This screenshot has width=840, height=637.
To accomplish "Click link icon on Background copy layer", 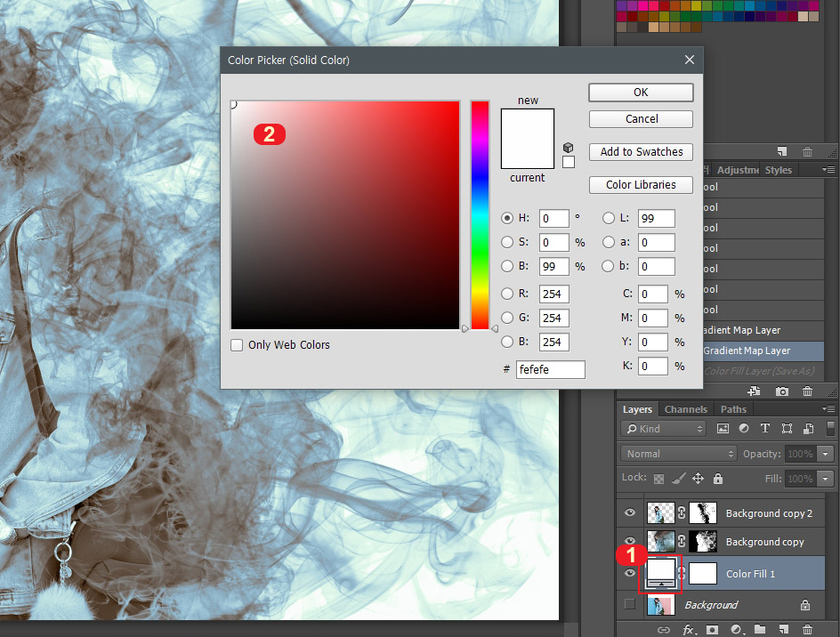I will (682, 541).
